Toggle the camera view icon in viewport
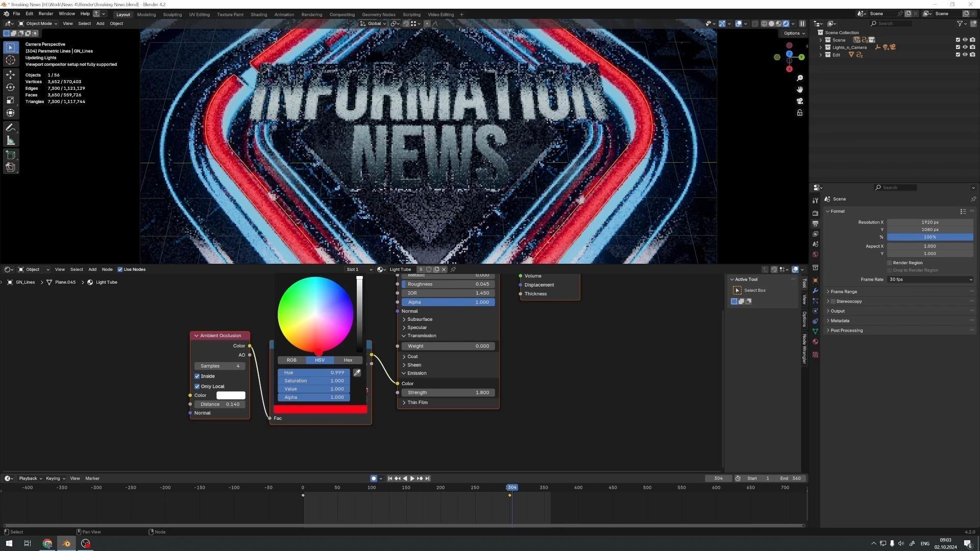This screenshot has width=980, height=551. tap(800, 101)
